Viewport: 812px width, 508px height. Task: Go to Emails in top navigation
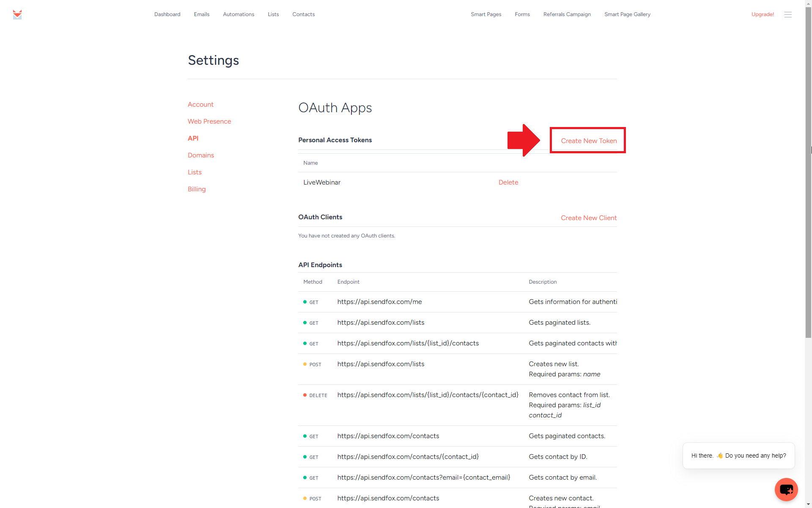202,14
